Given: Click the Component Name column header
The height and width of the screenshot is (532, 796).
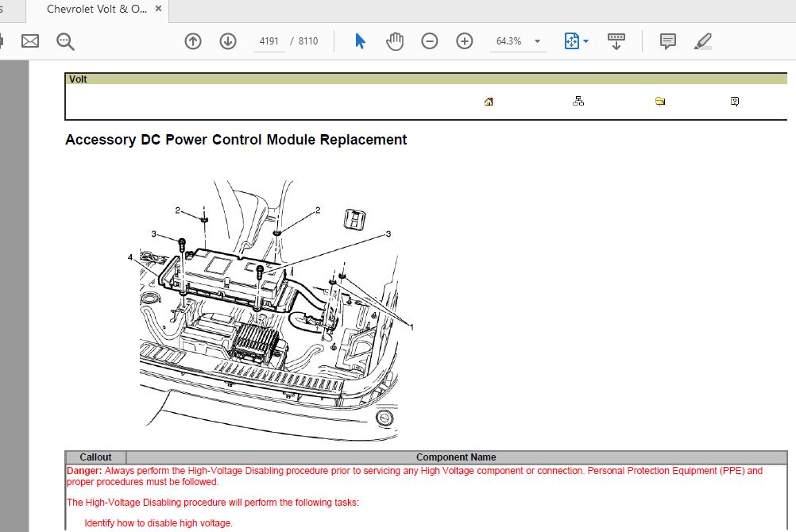Looking at the screenshot, I should [456, 457].
